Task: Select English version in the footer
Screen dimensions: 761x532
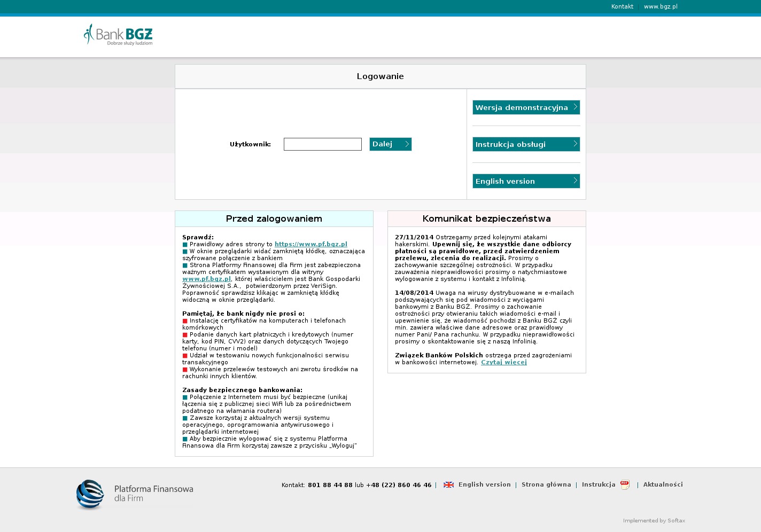Action: click(x=484, y=484)
